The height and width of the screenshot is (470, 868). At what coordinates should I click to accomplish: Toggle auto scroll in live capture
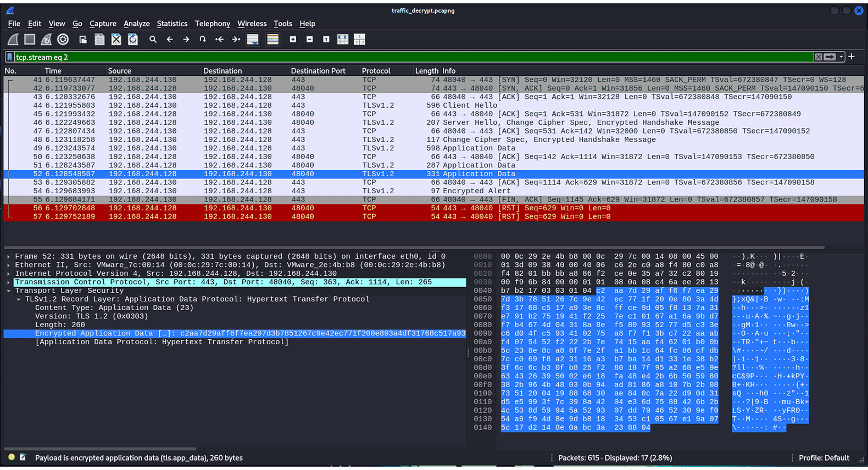click(x=253, y=39)
